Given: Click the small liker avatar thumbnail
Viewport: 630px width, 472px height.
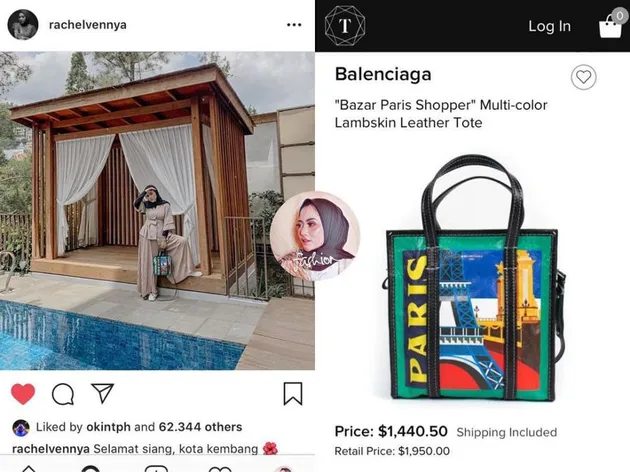Looking at the screenshot, I should pyautogui.click(x=21, y=428).
